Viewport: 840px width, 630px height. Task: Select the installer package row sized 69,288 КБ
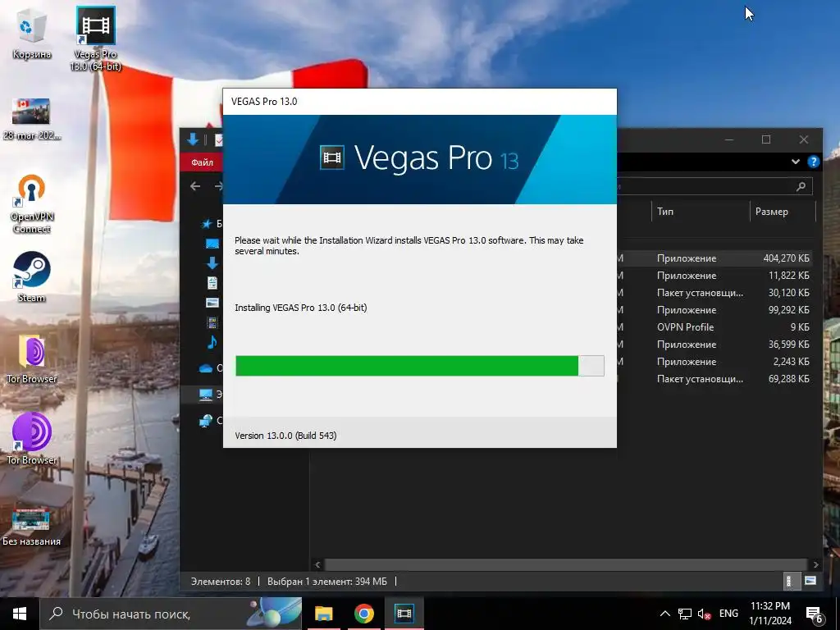714,379
